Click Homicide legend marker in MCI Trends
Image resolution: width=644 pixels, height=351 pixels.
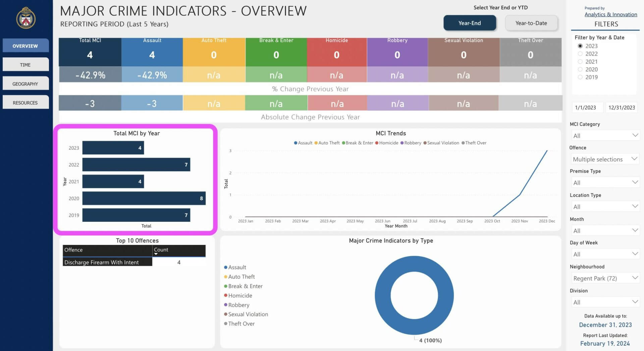click(377, 143)
